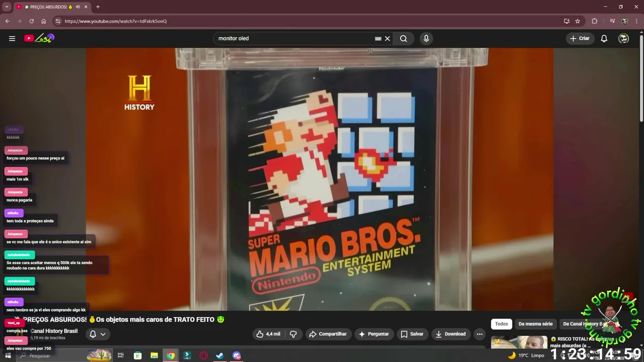Click the Perguntar button
The image size is (644, 362).
click(x=373, y=334)
